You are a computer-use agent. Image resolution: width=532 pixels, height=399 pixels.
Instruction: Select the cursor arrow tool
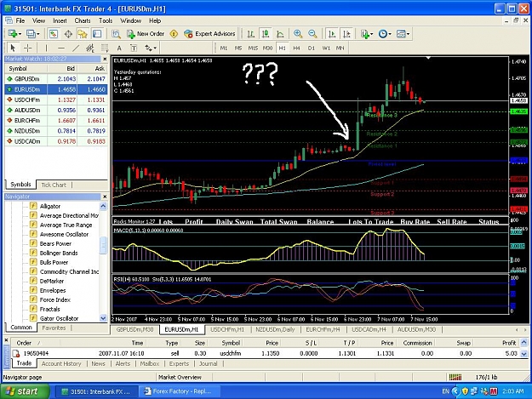(14, 48)
